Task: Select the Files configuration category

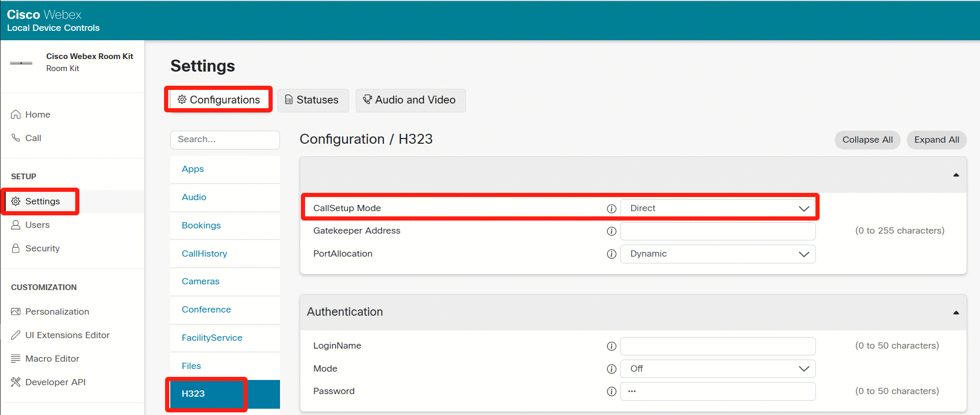Action: [225, 366]
